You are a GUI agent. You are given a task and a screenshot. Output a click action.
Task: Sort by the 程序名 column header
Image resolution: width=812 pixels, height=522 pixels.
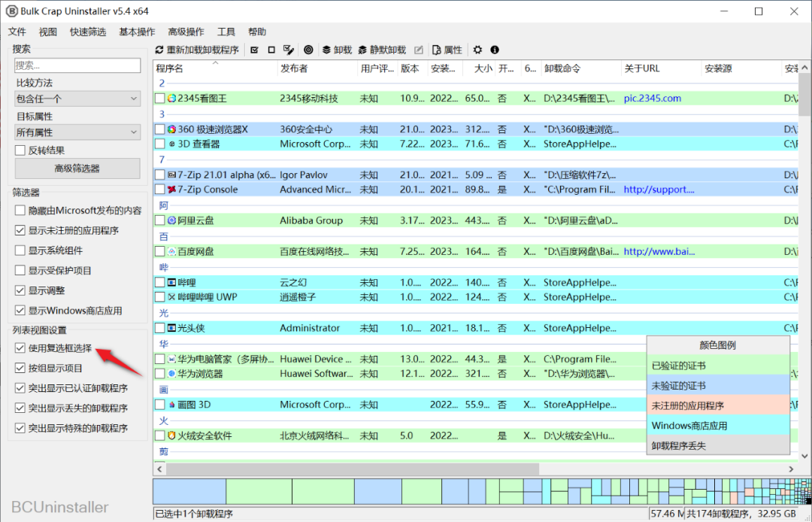point(216,68)
